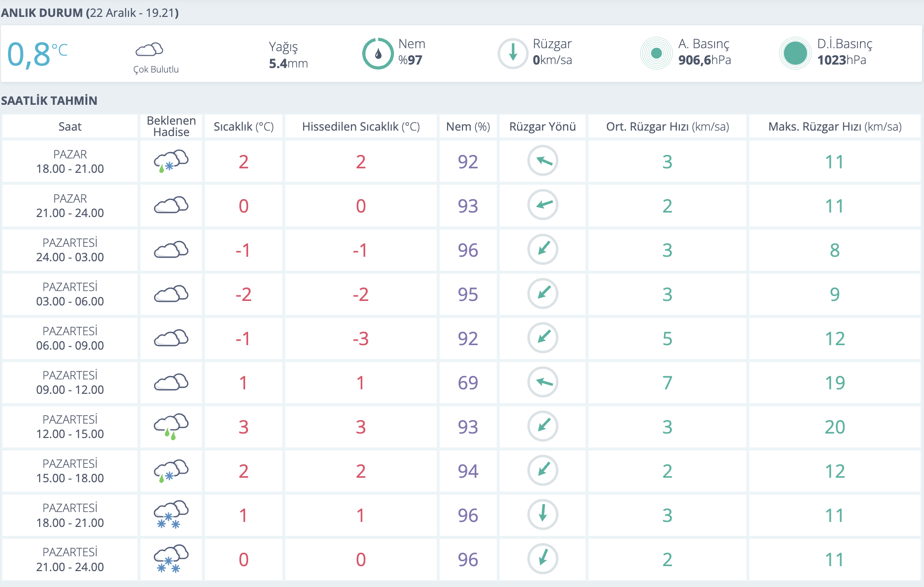
Task: Click the cloud icon for PAZARTESİ 03.00 - 06.00
Action: pyautogui.click(x=171, y=293)
